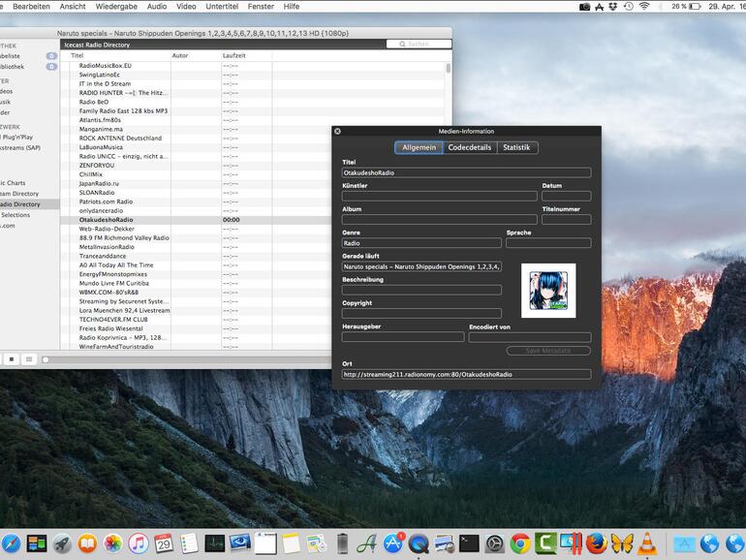Screen dimensions: 746x560
Task: Switch to the Codecdetails tab
Action: (470, 147)
